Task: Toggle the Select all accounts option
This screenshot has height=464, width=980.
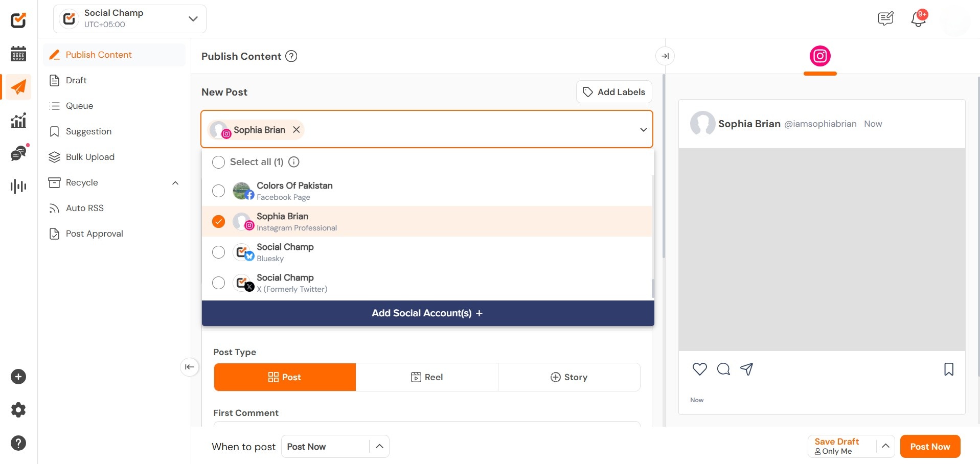Action: coord(218,162)
